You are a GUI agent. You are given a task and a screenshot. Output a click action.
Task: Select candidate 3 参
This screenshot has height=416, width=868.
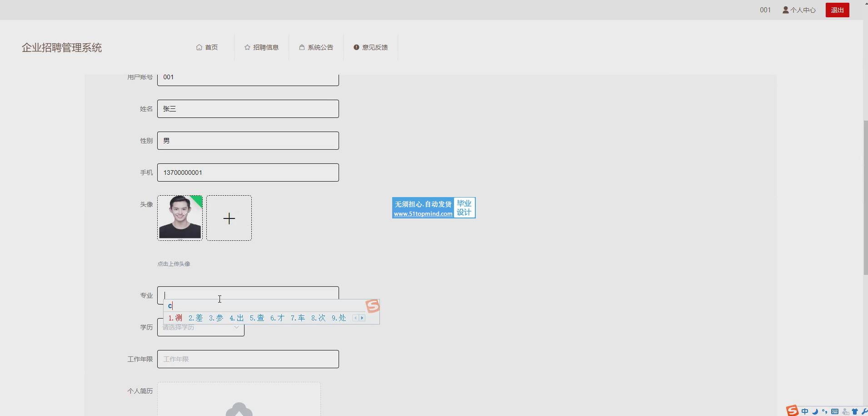(x=216, y=318)
